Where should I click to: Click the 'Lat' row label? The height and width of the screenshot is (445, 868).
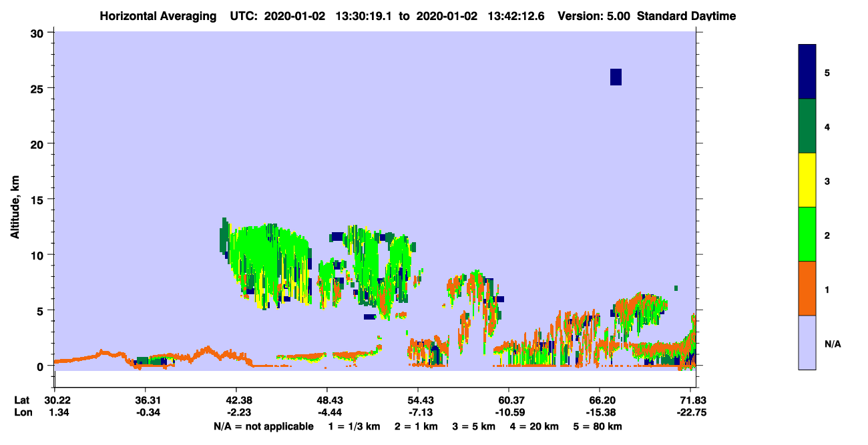tap(21, 400)
